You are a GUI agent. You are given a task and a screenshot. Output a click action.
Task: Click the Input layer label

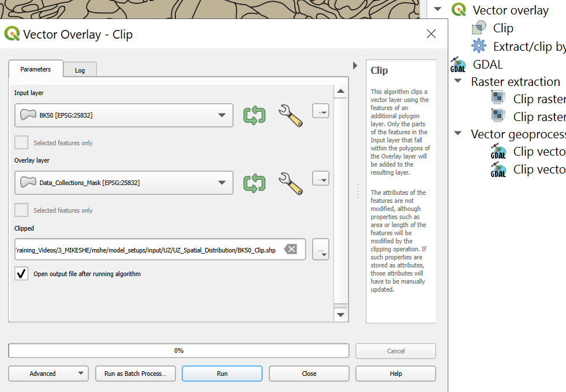point(29,93)
